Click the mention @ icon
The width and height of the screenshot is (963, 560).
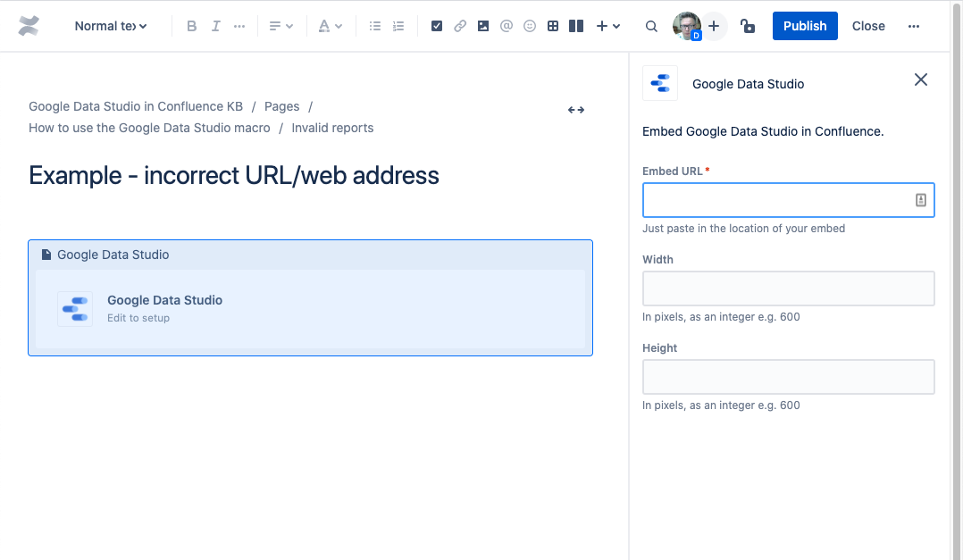[x=507, y=26]
